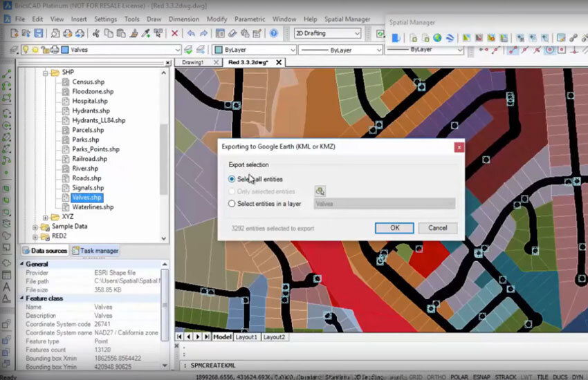588x380 pixels.
Task: Open Print Preview from the toolbar
Action: tap(55, 33)
